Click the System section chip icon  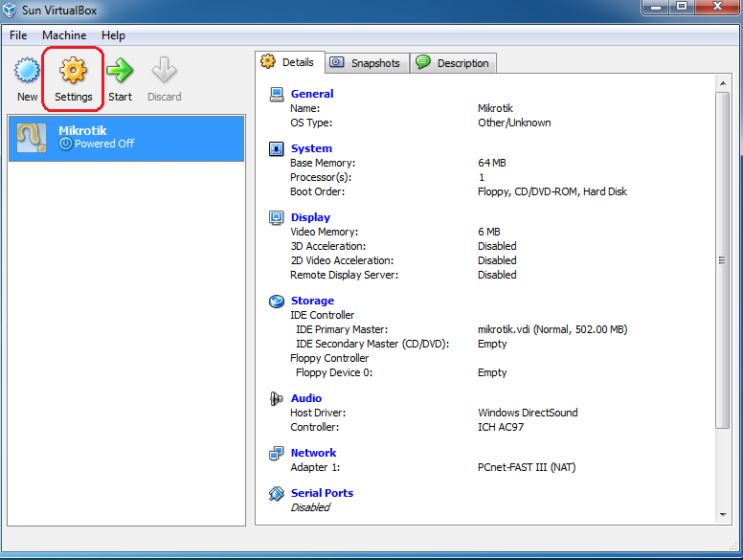point(277,148)
